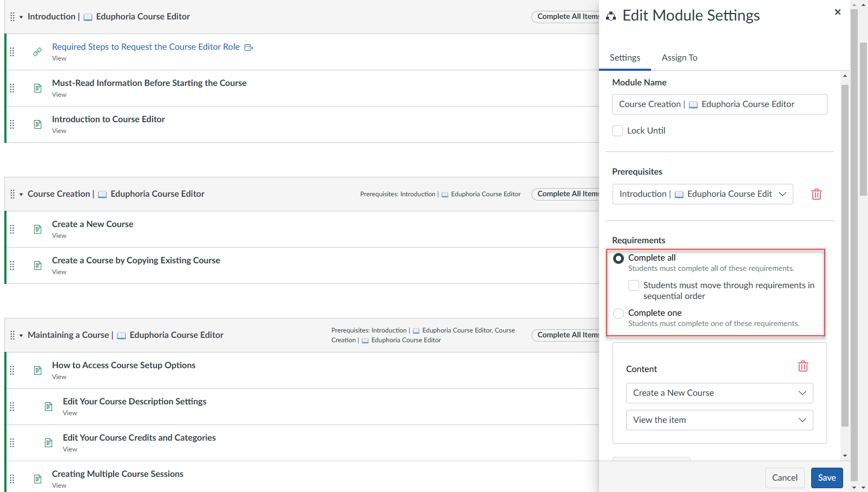Select the Settings tab

pyautogui.click(x=625, y=57)
